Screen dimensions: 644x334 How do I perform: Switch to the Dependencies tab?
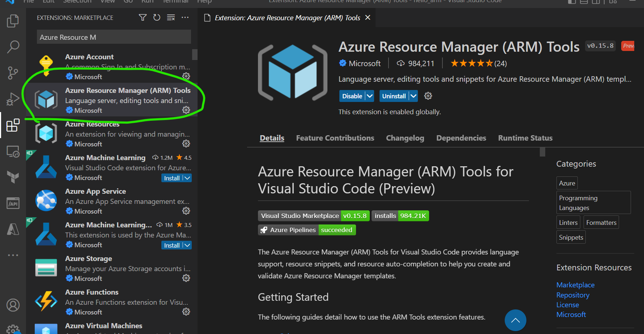[x=461, y=138]
